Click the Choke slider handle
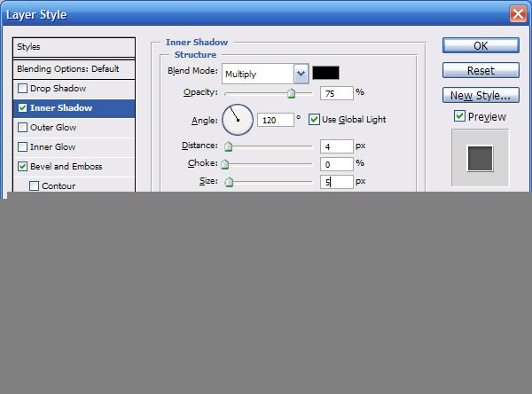The height and width of the screenshot is (394, 532). (x=224, y=164)
